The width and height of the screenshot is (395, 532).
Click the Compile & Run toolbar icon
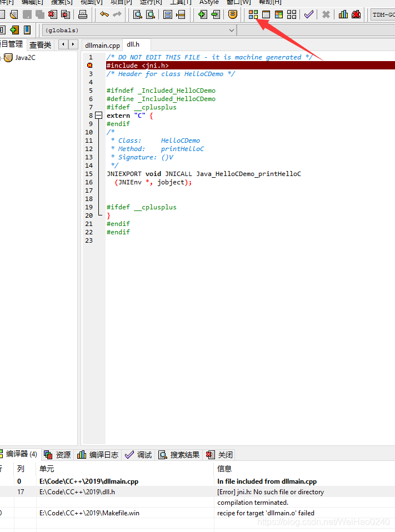(x=279, y=14)
